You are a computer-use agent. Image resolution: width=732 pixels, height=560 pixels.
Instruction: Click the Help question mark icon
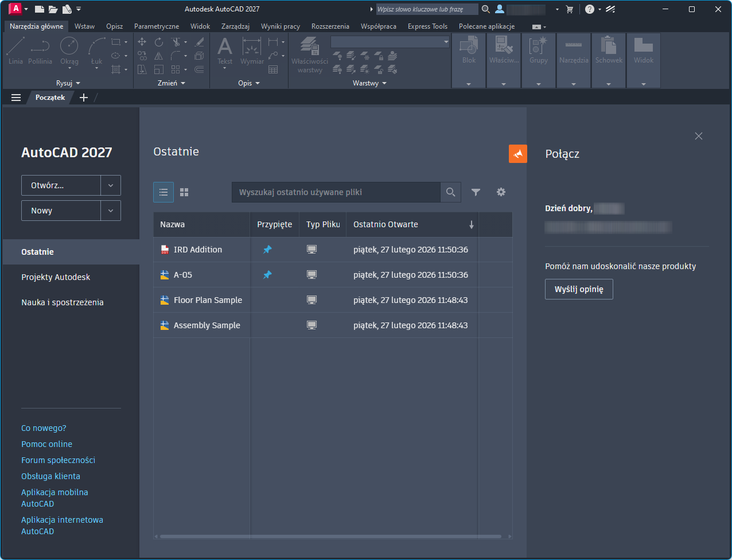pyautogui.click(x=590, y=9)
